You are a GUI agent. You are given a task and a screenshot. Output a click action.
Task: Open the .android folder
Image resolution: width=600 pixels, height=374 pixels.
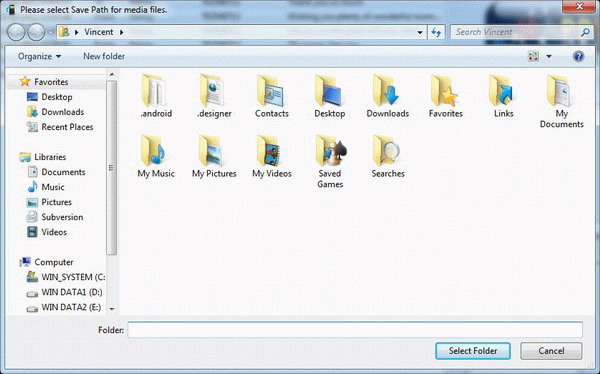[156, 96]
